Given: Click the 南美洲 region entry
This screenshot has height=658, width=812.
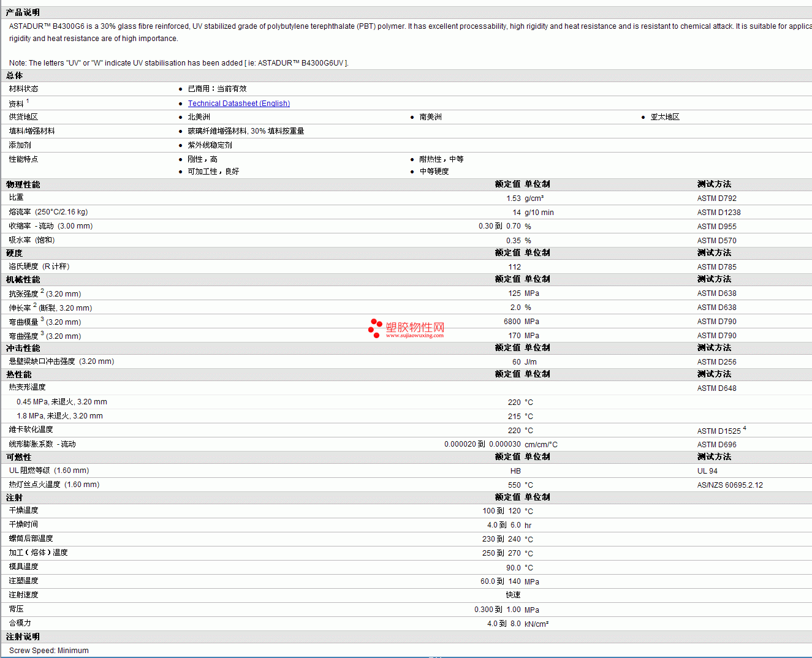Looking at the screenshot, I should point(431,117).
